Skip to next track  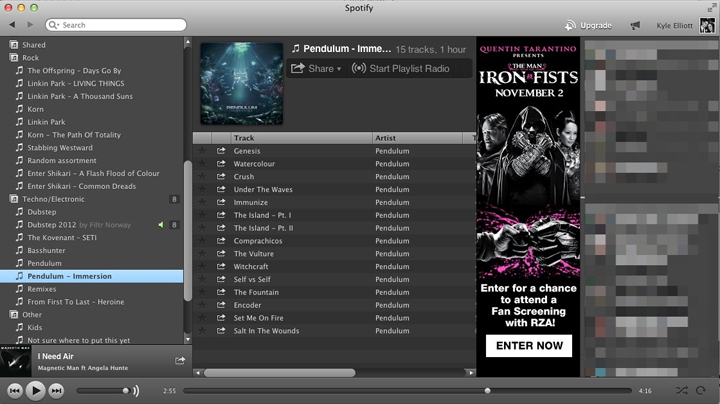point(56,391)
